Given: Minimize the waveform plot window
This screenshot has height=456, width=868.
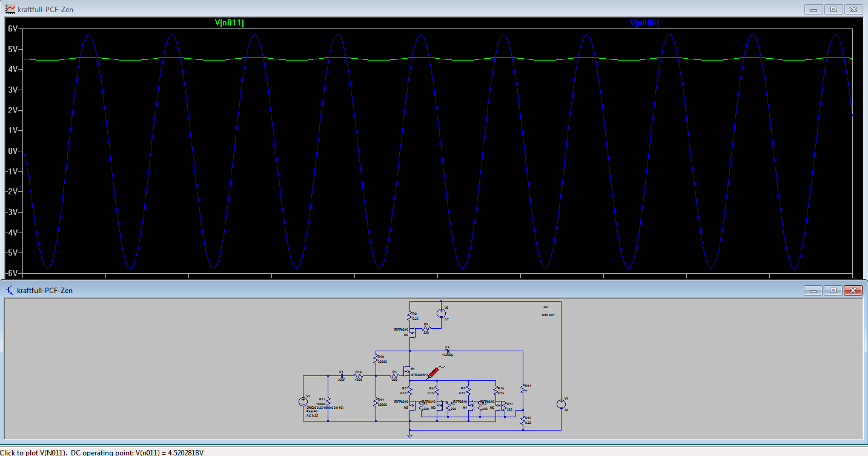Looking at the screenshot, I should click(814, 10).
